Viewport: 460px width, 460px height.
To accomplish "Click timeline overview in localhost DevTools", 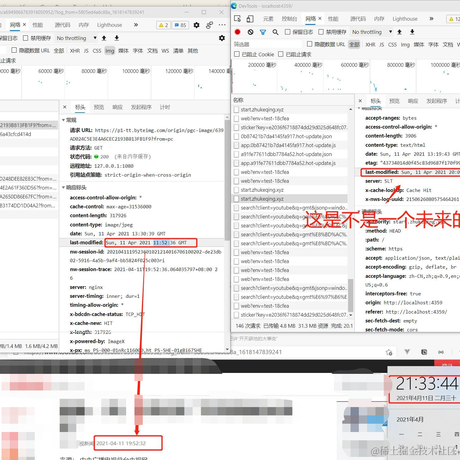I will click(346, 77).
